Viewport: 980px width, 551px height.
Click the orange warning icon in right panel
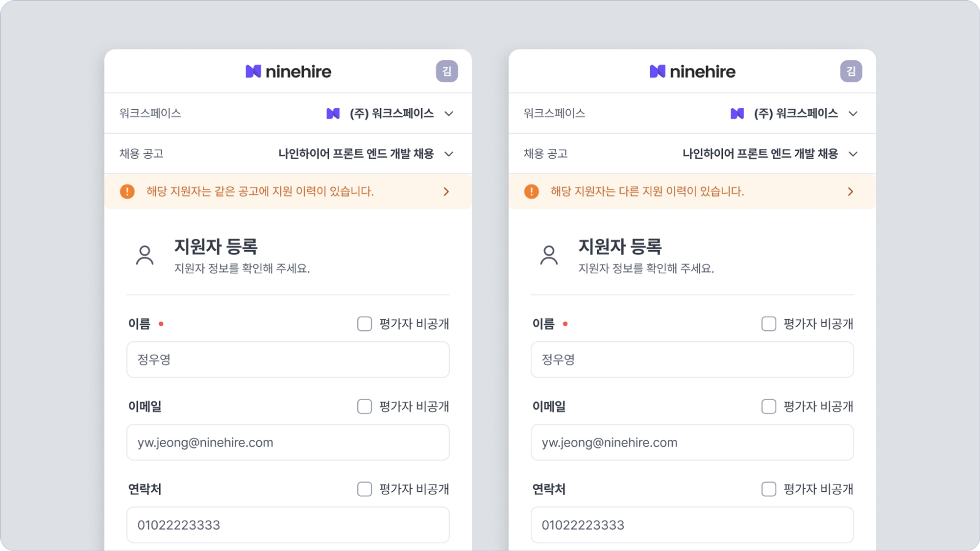pyautogui.click(x=532, y=192)
